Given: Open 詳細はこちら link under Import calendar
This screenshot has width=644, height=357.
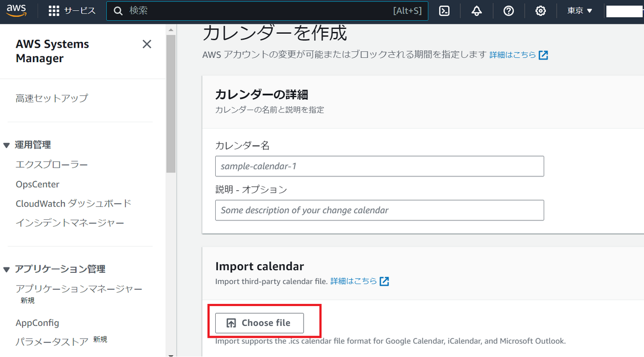Looking at the screenshot, I should tap(360, 281).
